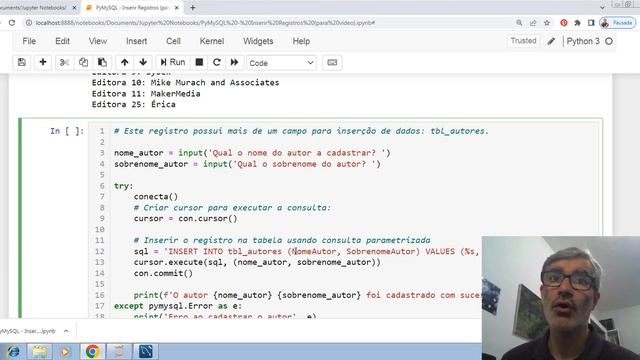640x360 pixels.
Task: Click the sobrenome_autor input assignment line
Action: coord(247,164)
